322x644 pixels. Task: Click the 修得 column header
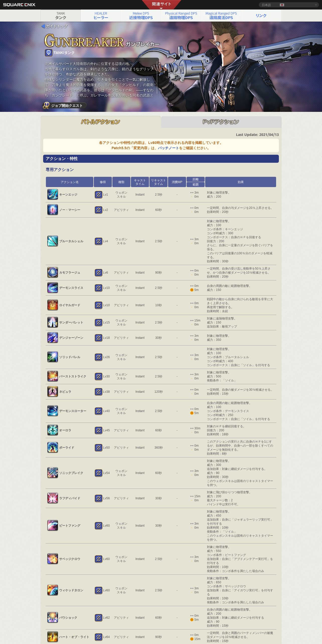(x=103, y=182)
